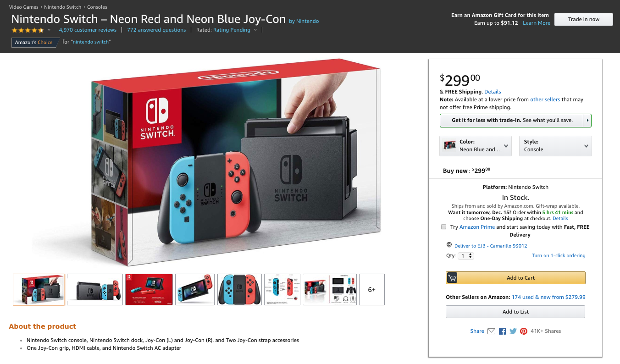Image resolution: width=620 pixels, height=364 pixels.
Task: Share the product on Twitter
Action: point(513,331)
